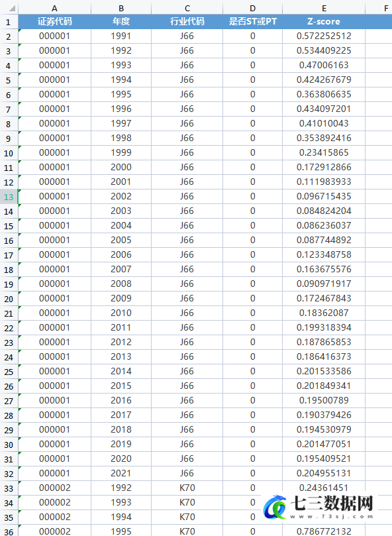Click the 年度 header cell
The image size is (392, 536).
121,22
